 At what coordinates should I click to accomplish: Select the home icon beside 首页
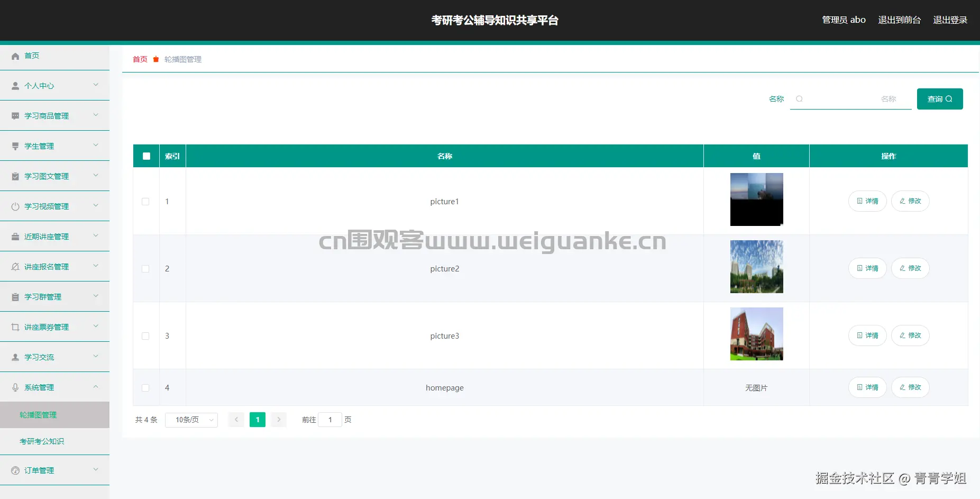(15, 56)
